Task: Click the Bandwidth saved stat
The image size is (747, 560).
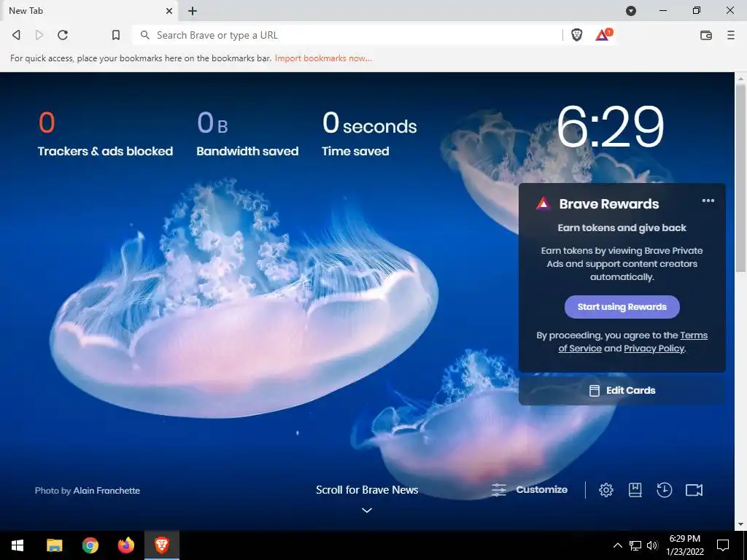Action: point(247,134)
